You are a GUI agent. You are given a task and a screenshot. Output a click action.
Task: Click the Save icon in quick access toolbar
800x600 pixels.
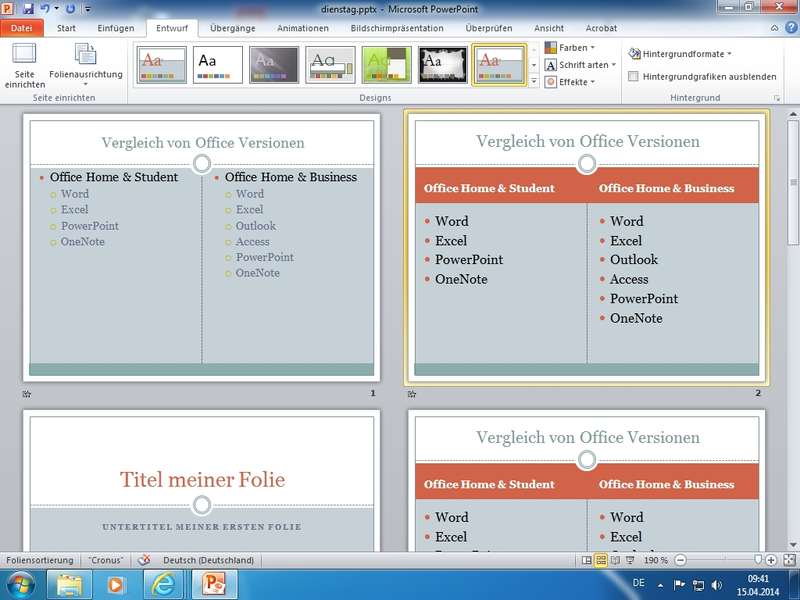(28, 8)
